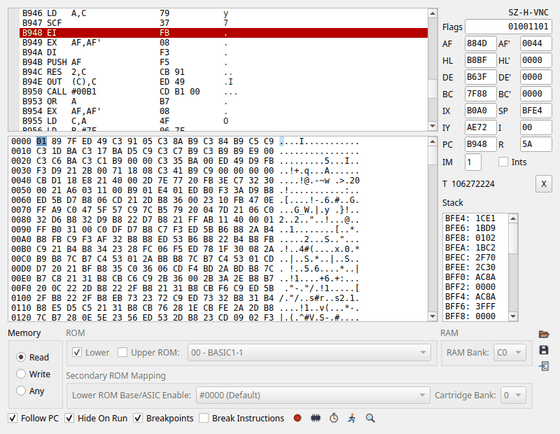Select the highlighted B948 EI instruction row
This screenshot has width=560, height=434.
click(224, 33)
